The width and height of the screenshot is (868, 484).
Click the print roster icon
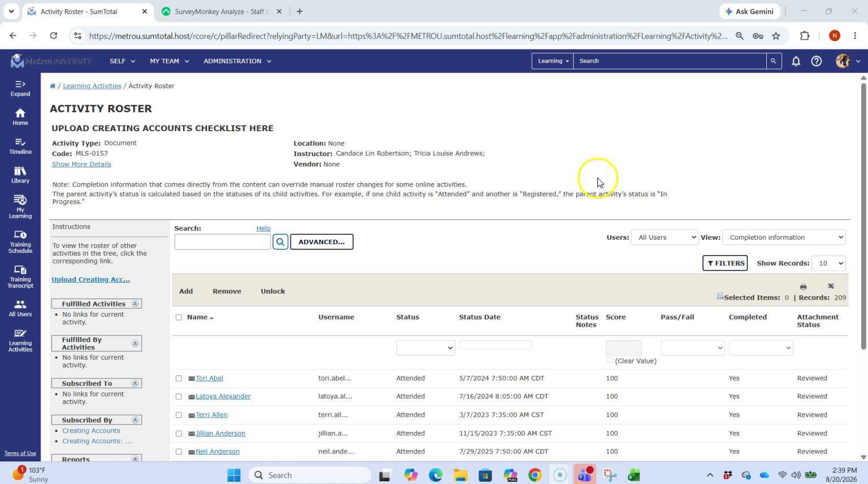[x=803, y=287]
